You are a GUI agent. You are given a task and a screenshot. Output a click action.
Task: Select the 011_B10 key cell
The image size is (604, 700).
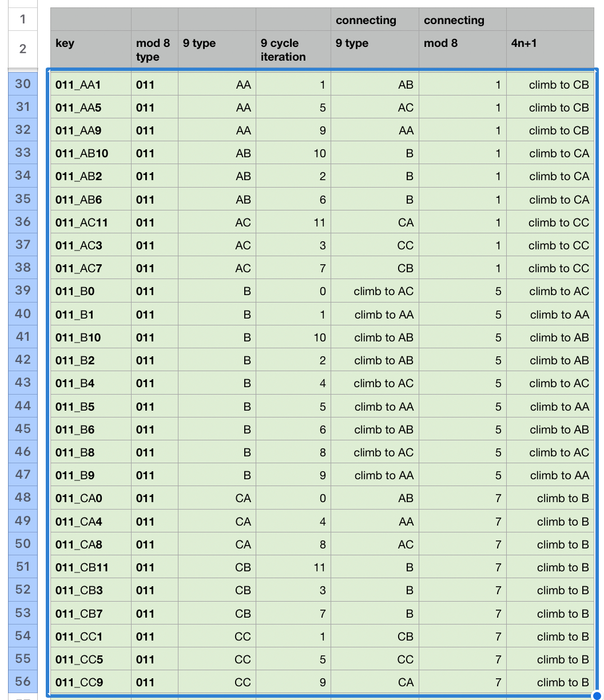click(x=90, y=338)
